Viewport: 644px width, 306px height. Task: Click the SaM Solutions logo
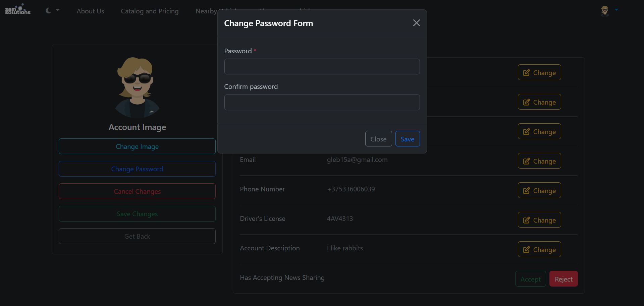(18, 10)
